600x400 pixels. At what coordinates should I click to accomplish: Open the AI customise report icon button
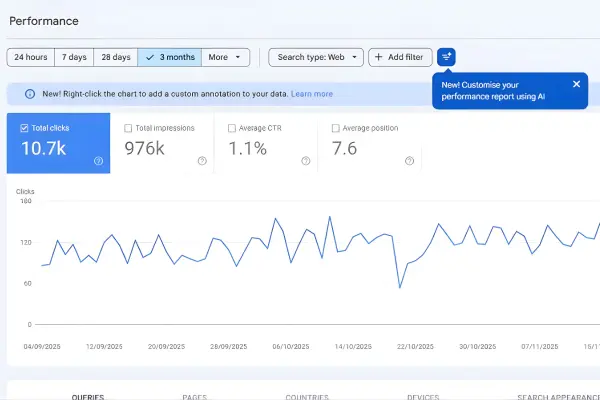pyautogui.click(x=446, y=57)
